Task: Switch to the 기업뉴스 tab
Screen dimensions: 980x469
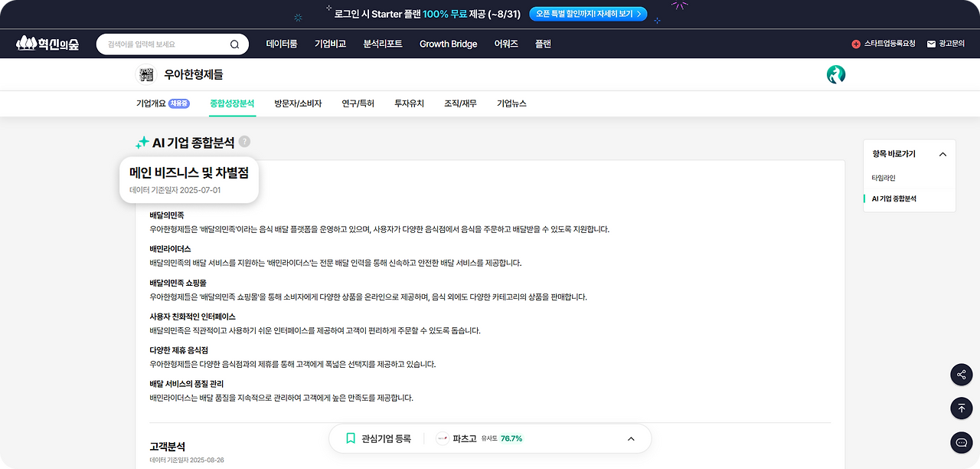Action: [511, 103]
